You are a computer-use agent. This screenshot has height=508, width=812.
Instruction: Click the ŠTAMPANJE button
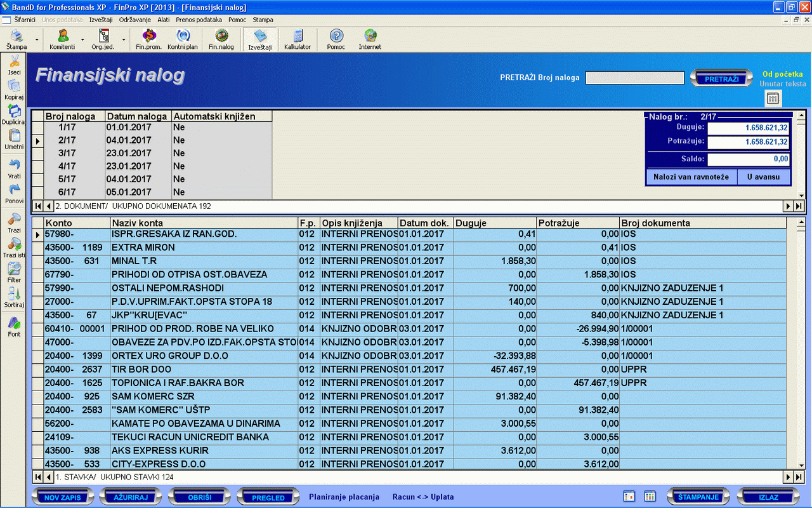tap(698, 497)
